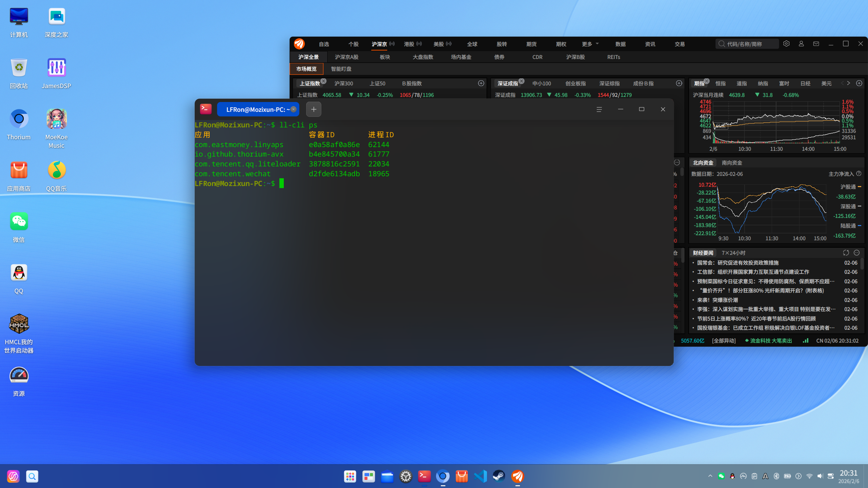This screenshot has width=868, height=488.
Task: Select the 沪深京A股 sub-tab
Action: click(x=347, y=57)
